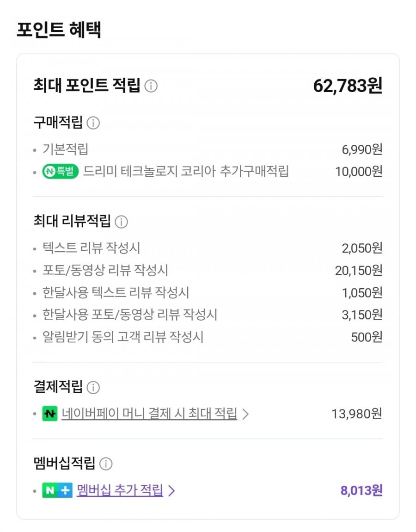Open the 구매적립 info tooltip icon
This screenshot has width=416, height=532.
point(93,124)
